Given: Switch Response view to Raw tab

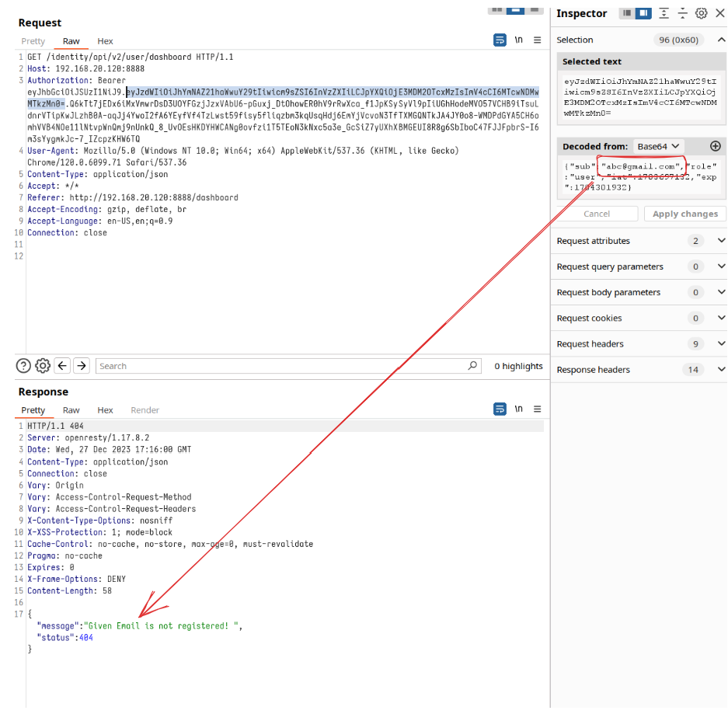Looking at the screenshot, I should pyautogui.click(x=71, y=410).
